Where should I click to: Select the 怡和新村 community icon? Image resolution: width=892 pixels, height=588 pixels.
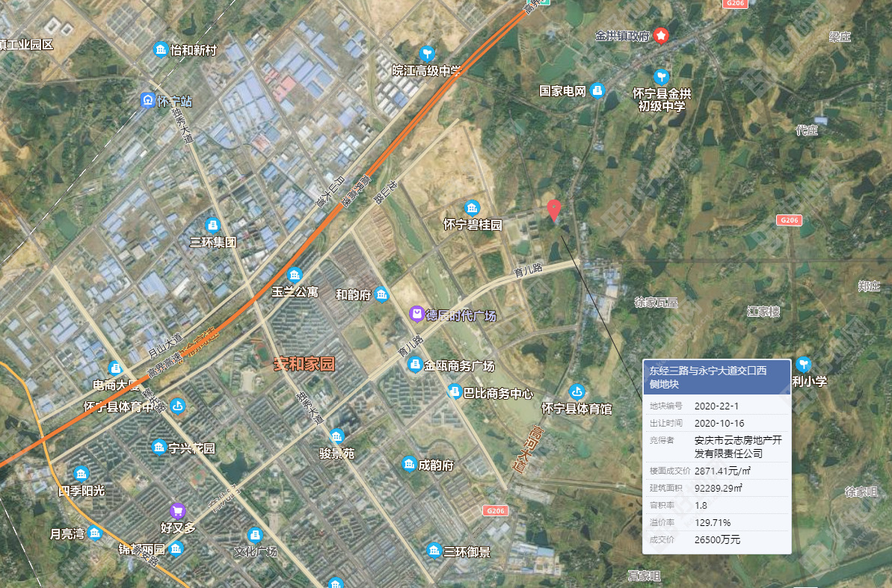161,50
